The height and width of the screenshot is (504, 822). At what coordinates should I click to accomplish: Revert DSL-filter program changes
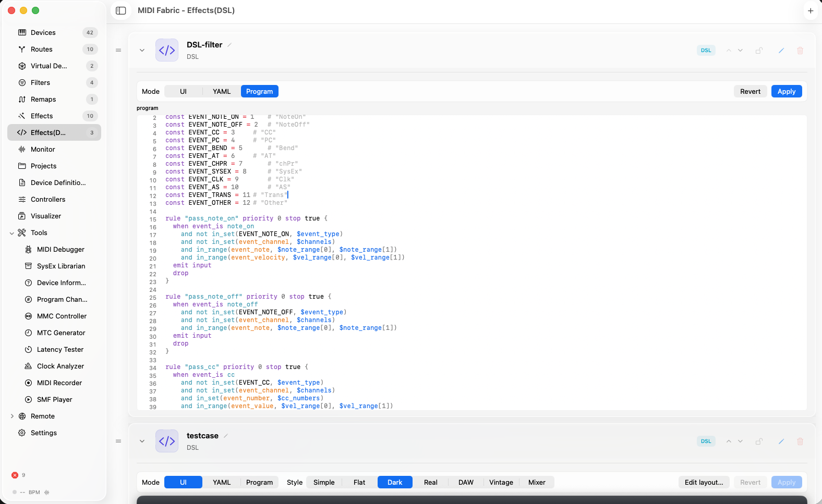pyautogui.click(x=751, y=91)
